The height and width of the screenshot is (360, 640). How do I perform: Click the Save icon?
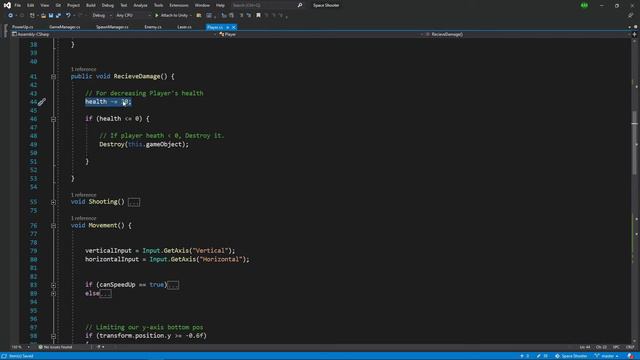coord(51,16)
